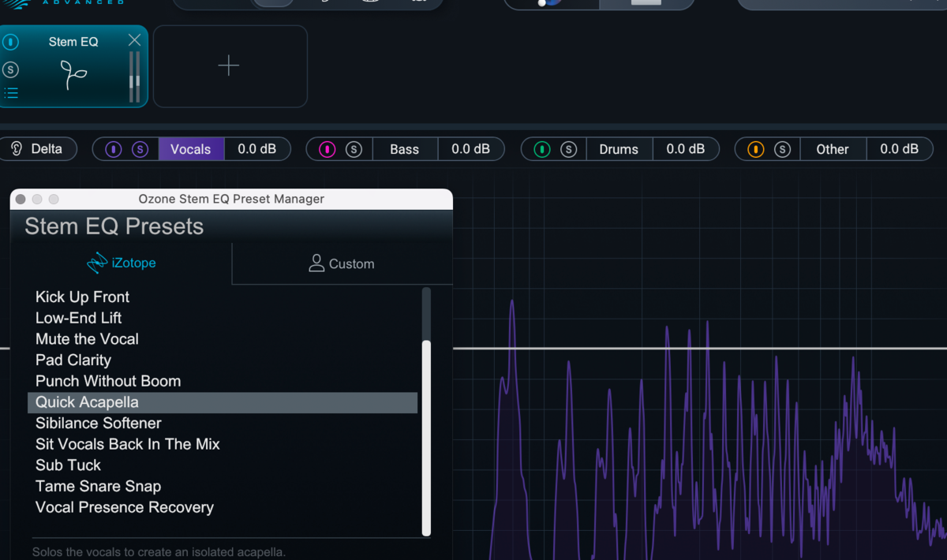The width and height of the screenshot is (947, 560).
Task: Toggle Stem EQ module power button
Action: [x=11, y=42]
